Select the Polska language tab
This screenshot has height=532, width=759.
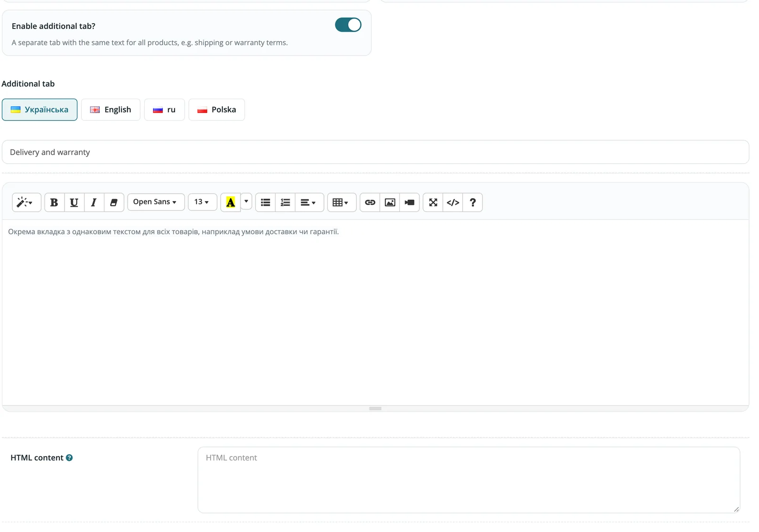[x=217, y=110]
